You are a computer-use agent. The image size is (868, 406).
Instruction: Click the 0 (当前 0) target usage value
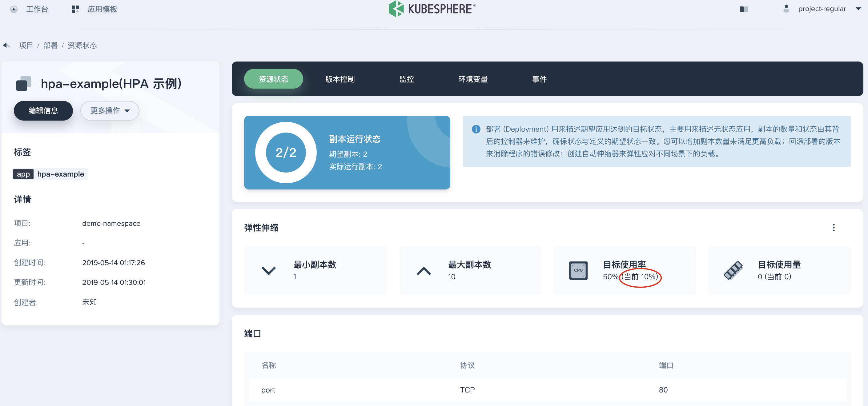pyautogui.click(x=774, y=277)
